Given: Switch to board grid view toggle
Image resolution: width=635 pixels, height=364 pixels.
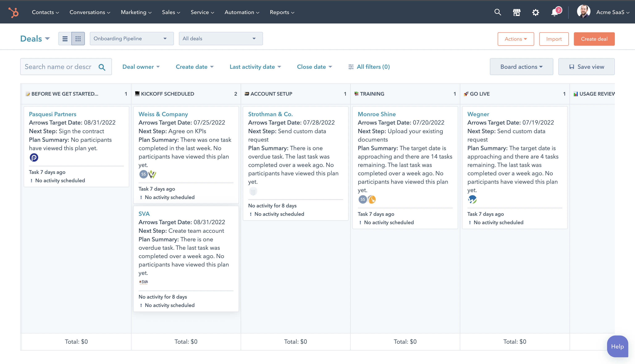Looking at the screenshot, I should 78,39.
